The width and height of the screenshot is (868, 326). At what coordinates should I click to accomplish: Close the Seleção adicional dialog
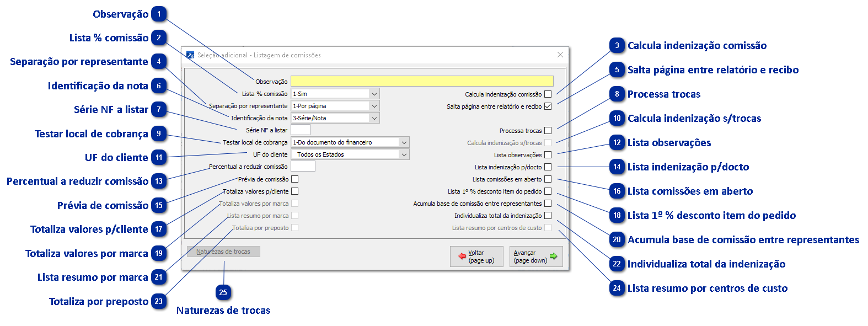tap(560, 55)
